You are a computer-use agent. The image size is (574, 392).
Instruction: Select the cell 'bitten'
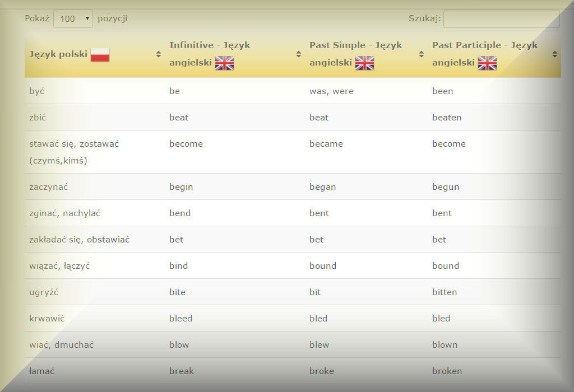(494, 292)
